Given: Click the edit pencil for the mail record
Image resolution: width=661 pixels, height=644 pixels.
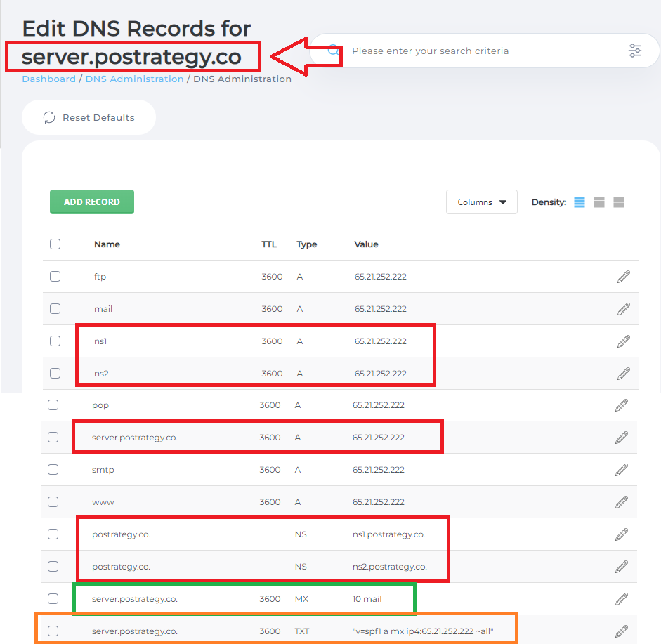Looking at the screenshot, I should pyautogui.click(x=623, y=308).
